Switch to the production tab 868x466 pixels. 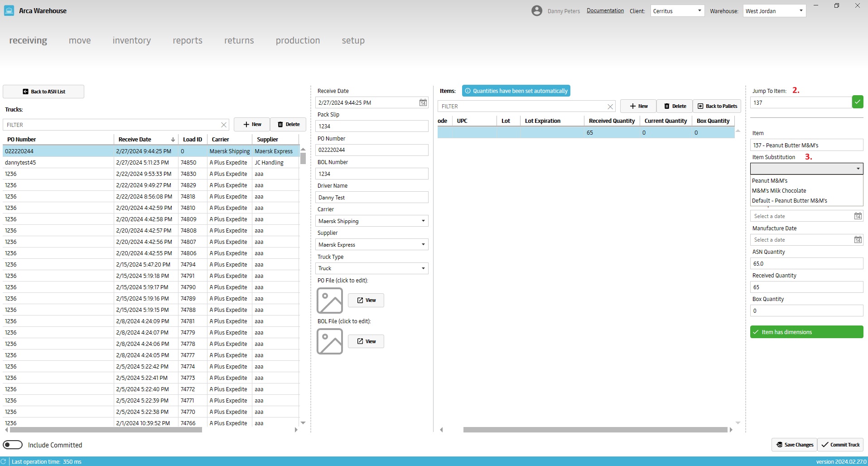[x=298, y=40]
